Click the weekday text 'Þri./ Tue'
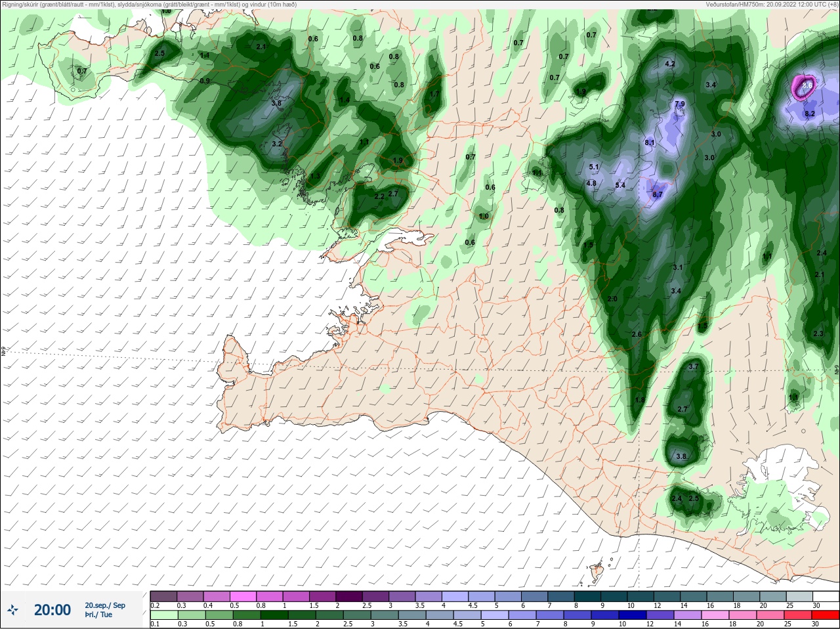The width and height of the screenshot is (840, 629). [98, 615]
